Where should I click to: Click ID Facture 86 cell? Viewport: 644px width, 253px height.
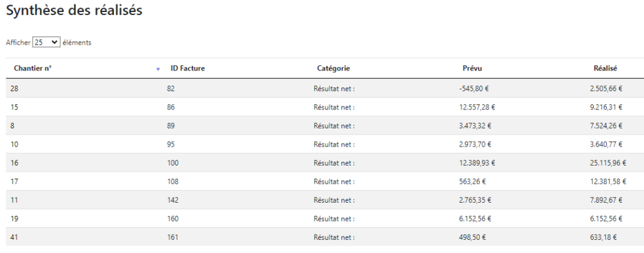171,107
